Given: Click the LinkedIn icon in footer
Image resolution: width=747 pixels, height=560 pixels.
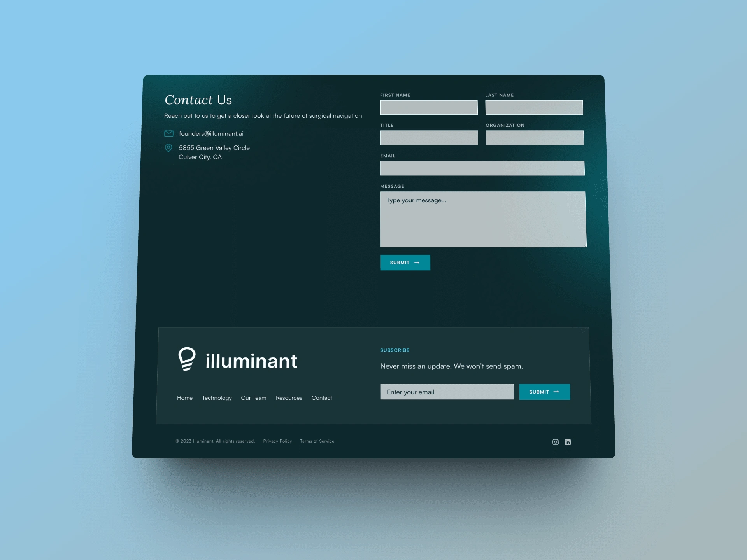Looking at the screenshot, I should coord(568,442).
